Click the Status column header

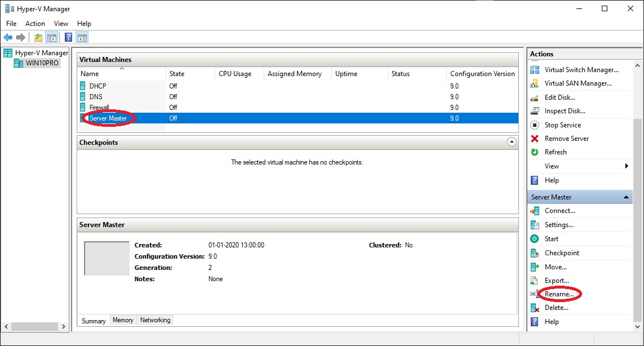click(x=417, y=74)
